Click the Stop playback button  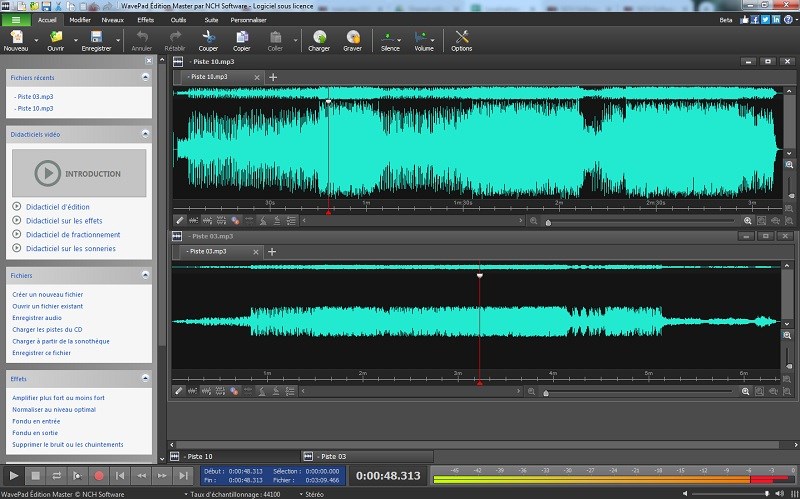(35, 476)
